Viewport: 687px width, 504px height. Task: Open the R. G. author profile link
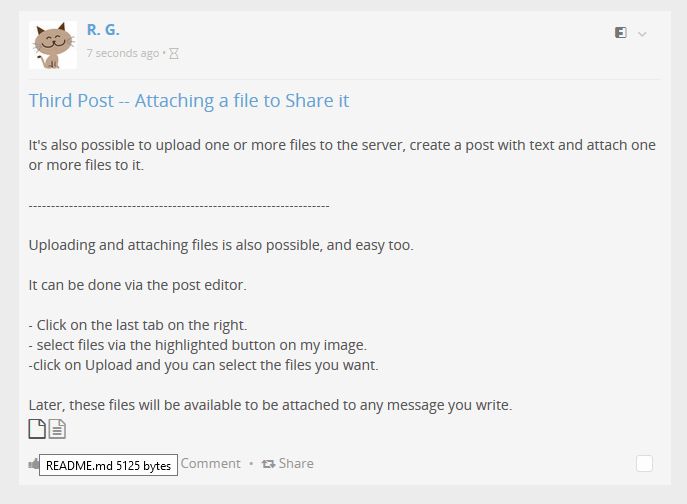[103, 30]
